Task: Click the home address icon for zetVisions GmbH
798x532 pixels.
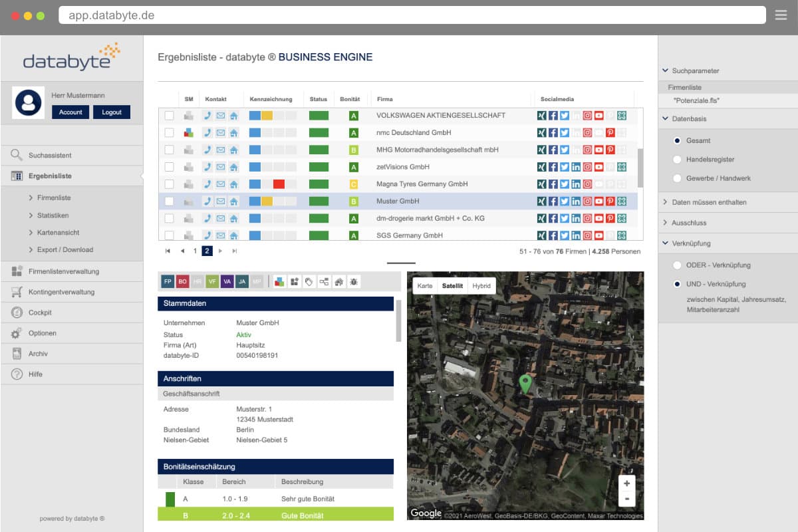Action: [x=233, y=167]
